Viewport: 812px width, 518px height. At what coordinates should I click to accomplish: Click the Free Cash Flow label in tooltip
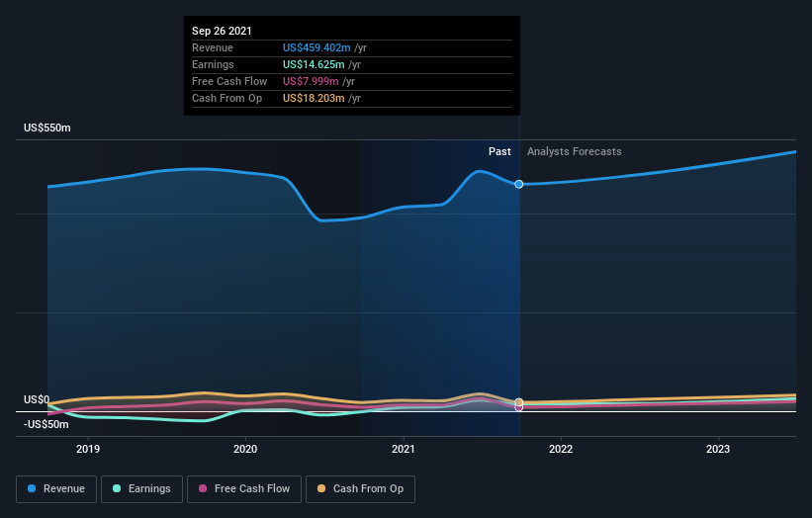pos(229,81)
